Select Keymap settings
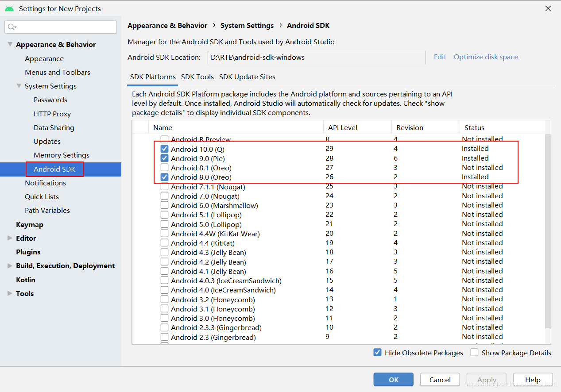 (x=30, y=224)
